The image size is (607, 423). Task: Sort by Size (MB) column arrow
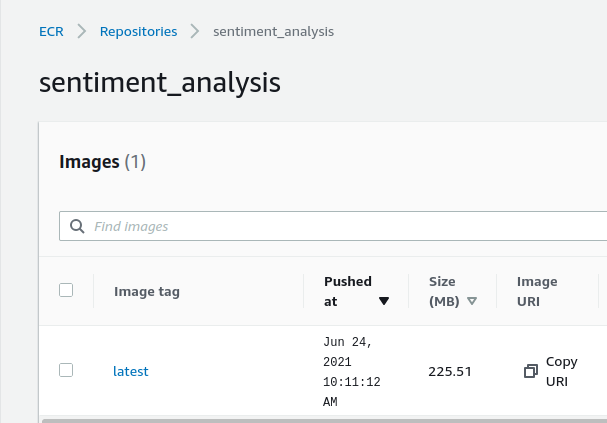[472, 301]
